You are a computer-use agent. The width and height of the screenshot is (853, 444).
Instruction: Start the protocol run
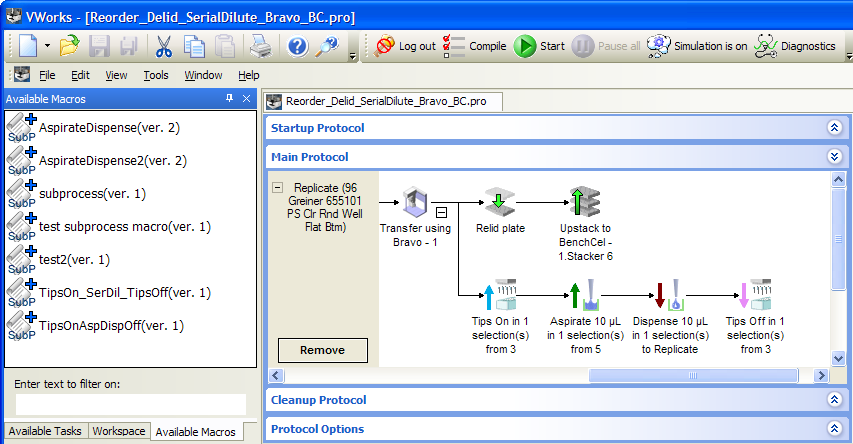pos(540,46)
